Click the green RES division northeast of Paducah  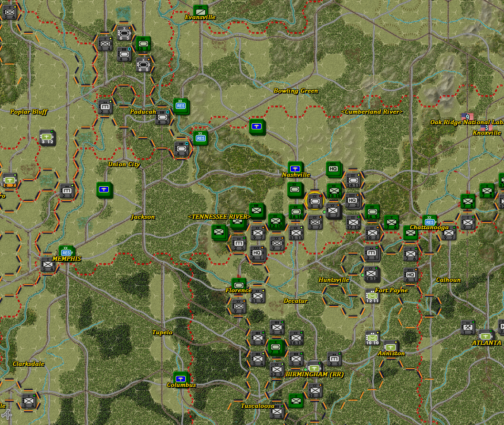pos(181,106)
